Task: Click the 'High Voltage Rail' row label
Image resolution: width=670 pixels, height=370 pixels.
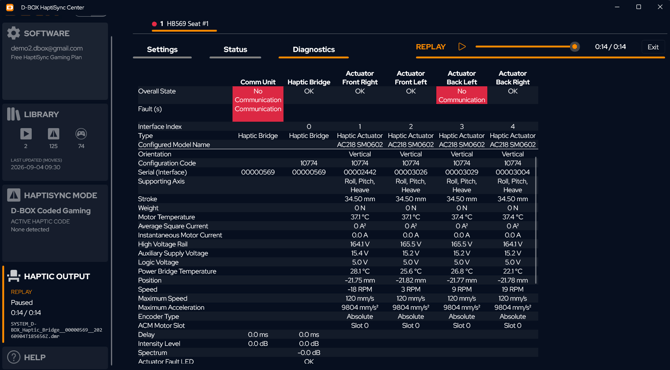Action: click(162, 244)
